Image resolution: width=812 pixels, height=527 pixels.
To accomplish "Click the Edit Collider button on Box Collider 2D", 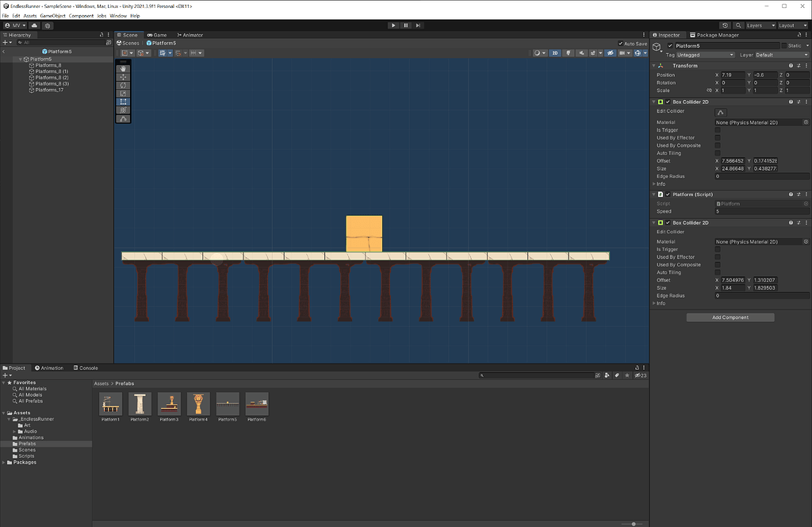I will point(720,112).
